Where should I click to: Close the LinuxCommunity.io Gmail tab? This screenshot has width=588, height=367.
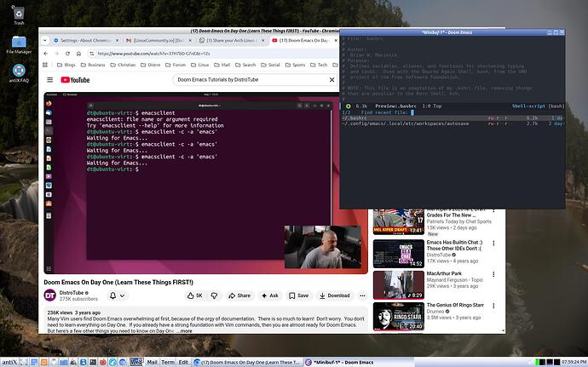(x=190, y=40)
